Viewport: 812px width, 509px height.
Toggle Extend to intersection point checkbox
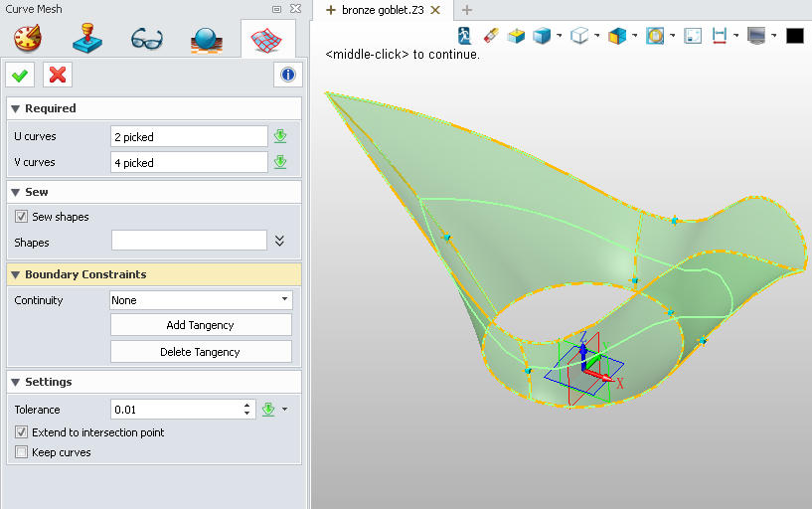point(21,431)
